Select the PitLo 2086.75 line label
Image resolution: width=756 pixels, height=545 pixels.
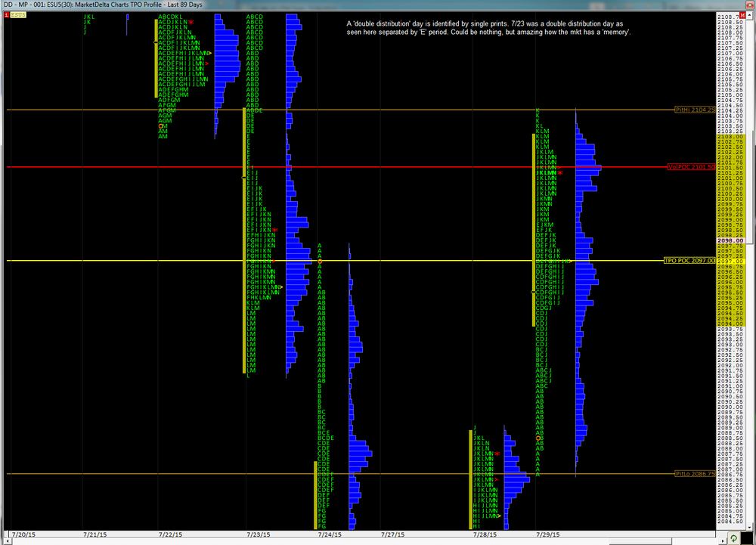tap(695, 474)
